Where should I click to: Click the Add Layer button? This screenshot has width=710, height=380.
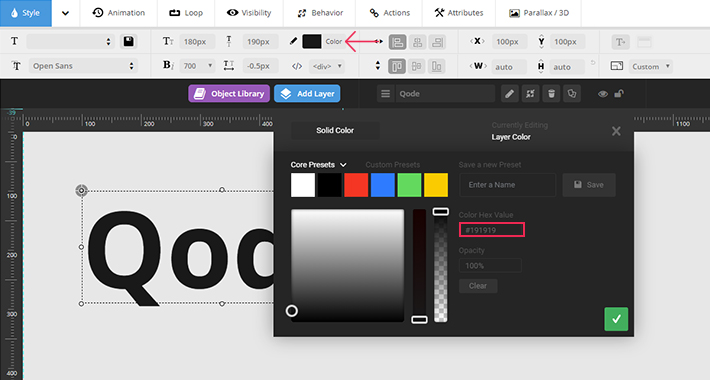[x=307, y=94]
